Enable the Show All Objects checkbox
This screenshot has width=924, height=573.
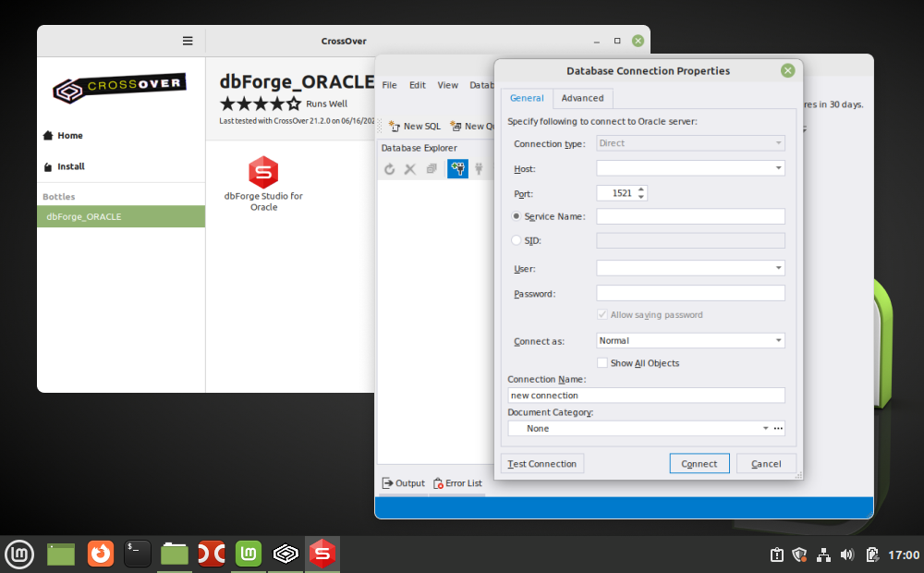tap(602, 362)
